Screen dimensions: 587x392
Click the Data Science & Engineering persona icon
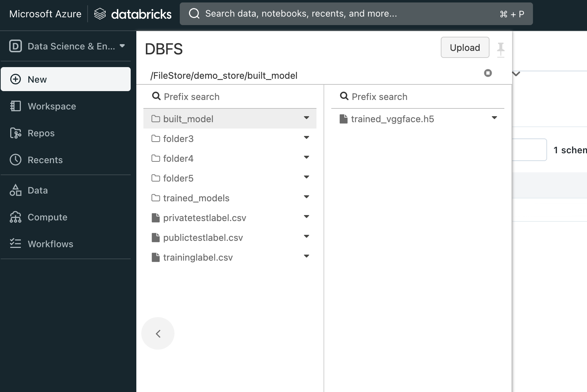16,46
